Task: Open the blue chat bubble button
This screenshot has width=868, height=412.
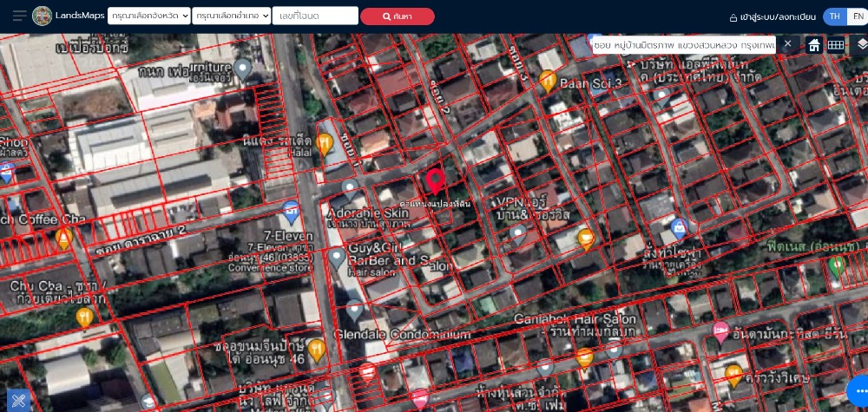Action: click(859, 392)
